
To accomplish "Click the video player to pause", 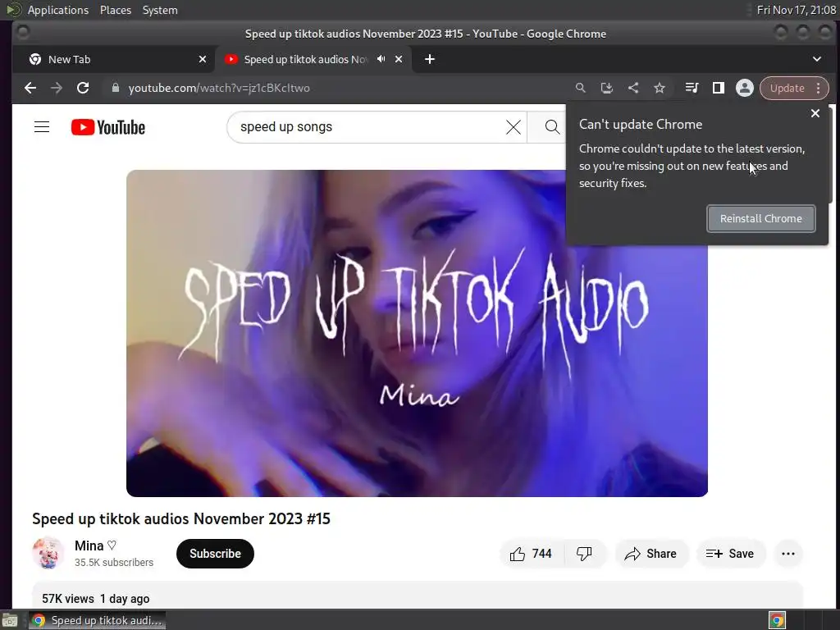I will click(x=417, y=333).
